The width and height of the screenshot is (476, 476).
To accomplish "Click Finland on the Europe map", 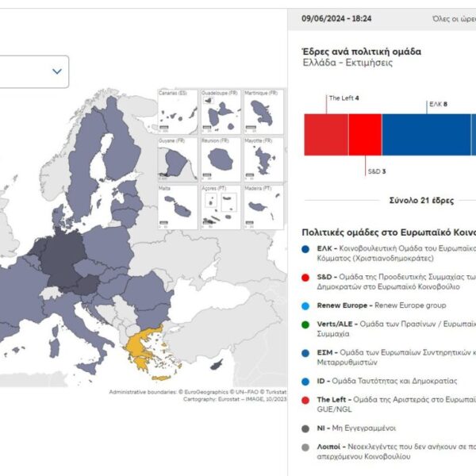I will pyautogui.click(x=121, y=146).
